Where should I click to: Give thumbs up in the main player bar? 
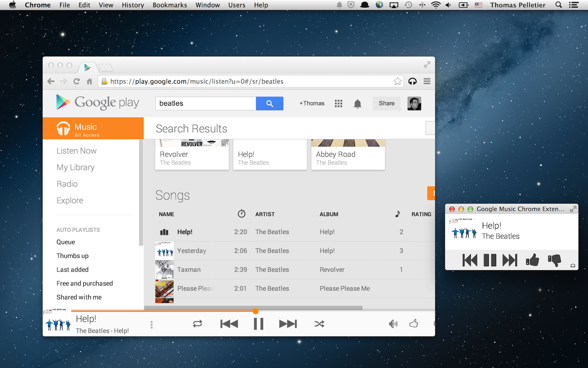[x=413, y=323]
